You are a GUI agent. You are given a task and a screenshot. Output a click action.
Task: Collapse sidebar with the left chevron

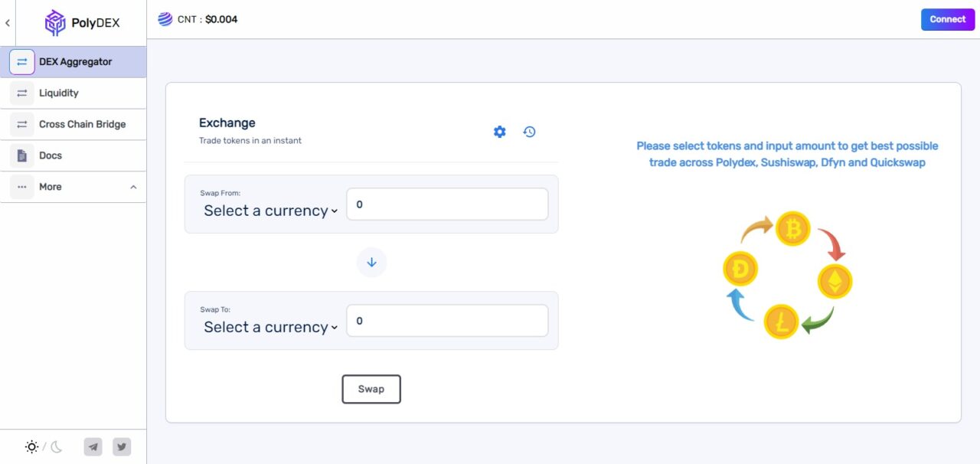click(8, 23)
